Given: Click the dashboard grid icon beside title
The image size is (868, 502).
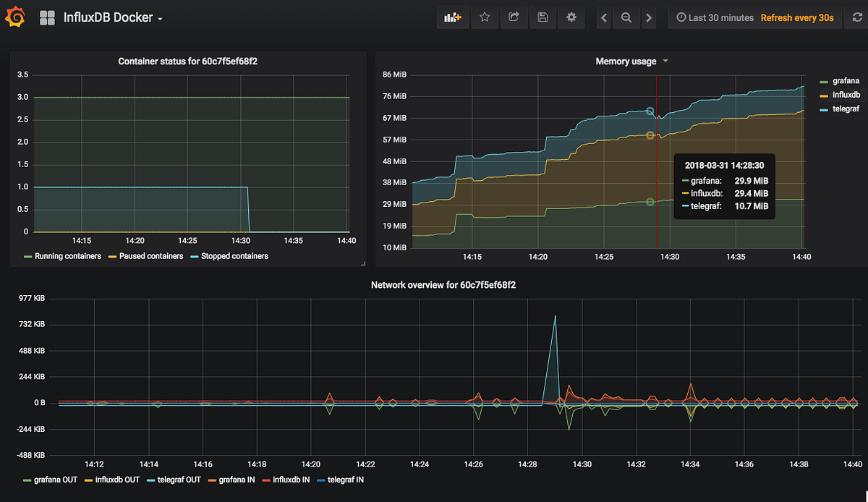Looking at the screenshot, I should 48,17.
